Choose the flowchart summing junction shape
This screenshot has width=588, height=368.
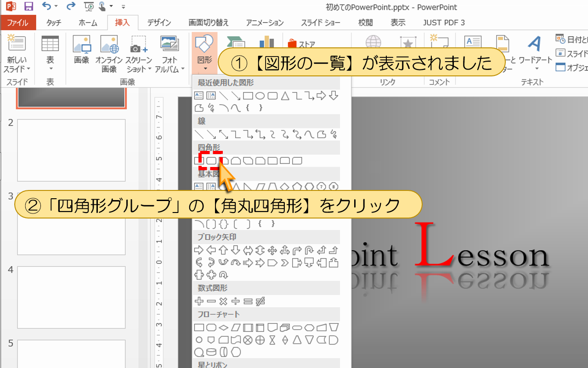click(248, 340)
